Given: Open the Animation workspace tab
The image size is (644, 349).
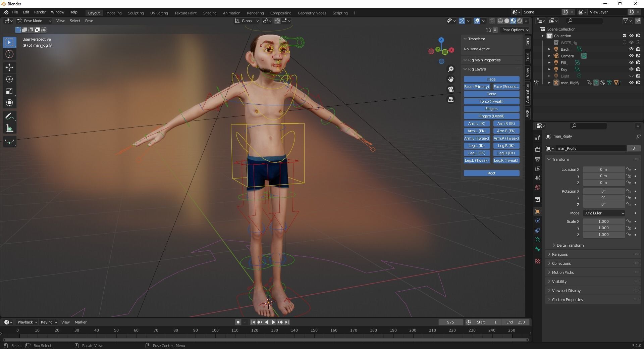Looking at the screenshot, I should pyautogui.click(x=231, y=13).
